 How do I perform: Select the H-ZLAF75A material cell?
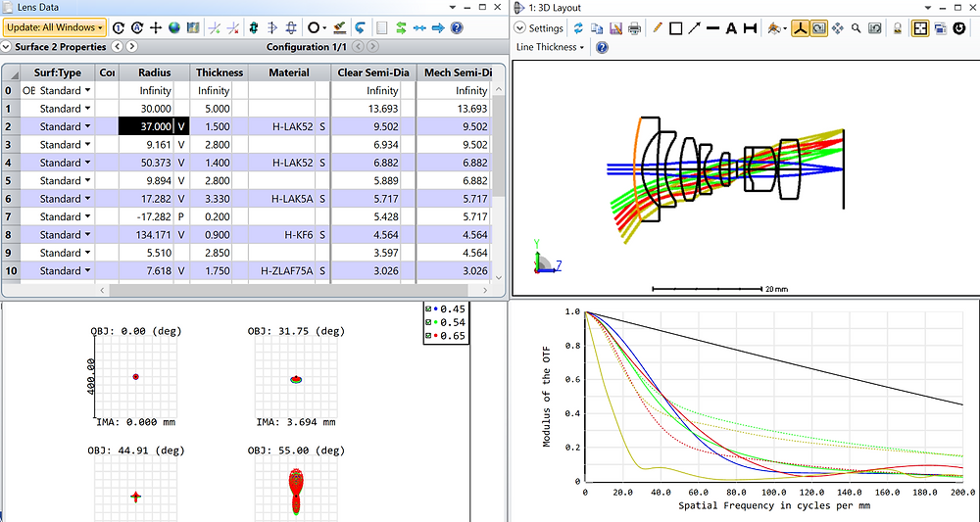point(282,271)
